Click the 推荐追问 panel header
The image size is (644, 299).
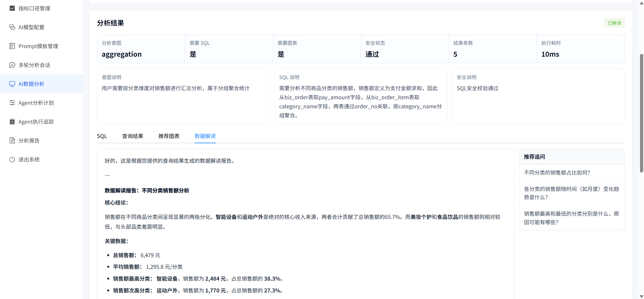tap(572, 157)
